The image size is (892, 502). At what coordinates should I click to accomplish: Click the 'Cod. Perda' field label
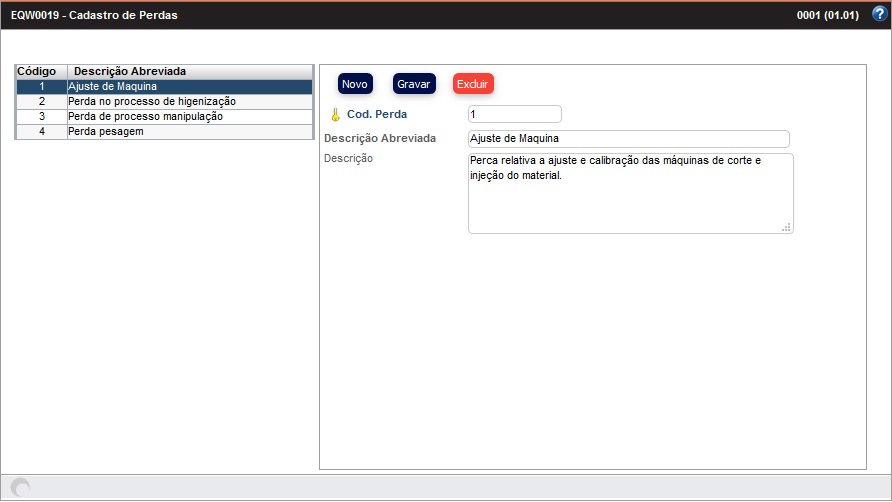point(377,114)
